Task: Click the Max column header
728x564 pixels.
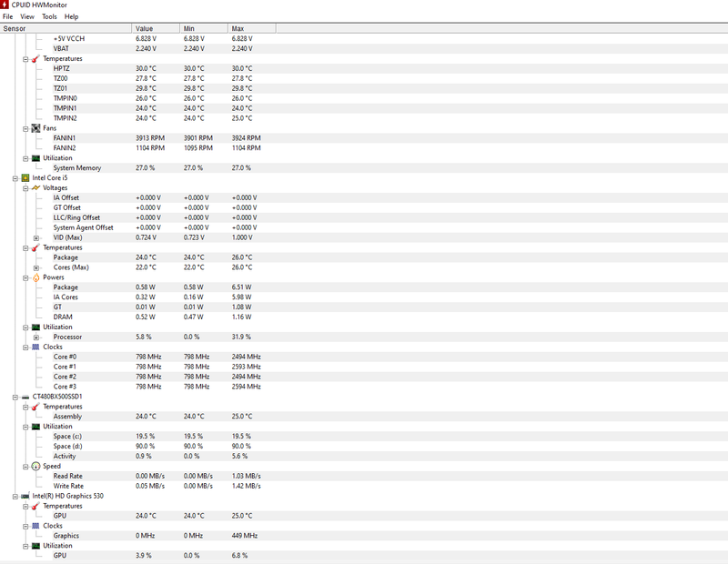Action: tap(252, 28)
